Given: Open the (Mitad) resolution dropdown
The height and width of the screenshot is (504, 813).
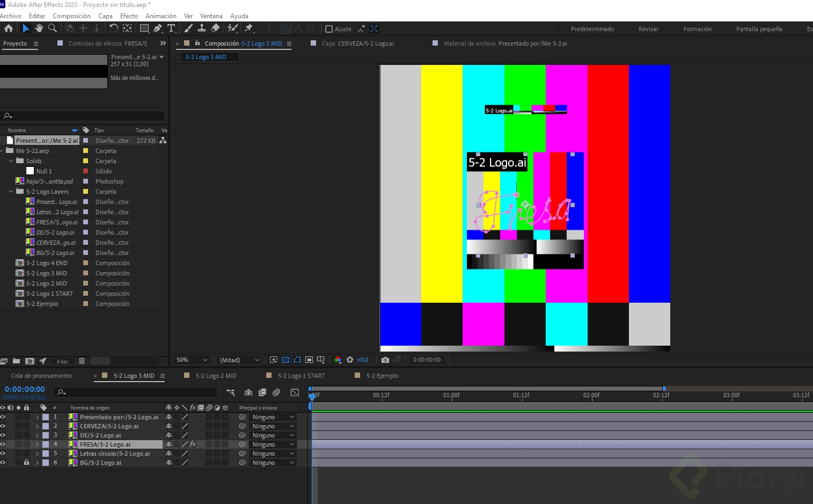Looking at the screenshot, I should point(239,360).
